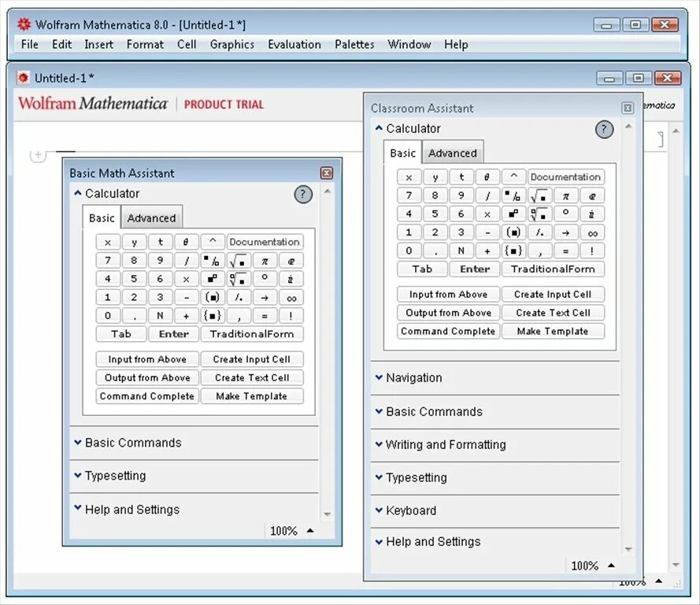The height and width of the screenshot is (605, 700).
Task: Insert superscript power template in Basic Math Assistant
Action: [213, 279]
